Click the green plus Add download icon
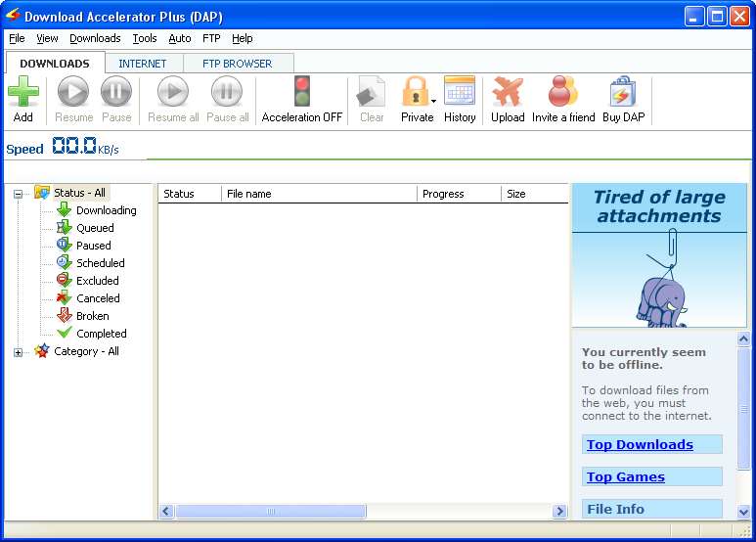This screenshot has height=542, width=756. [x=23, y=91]
